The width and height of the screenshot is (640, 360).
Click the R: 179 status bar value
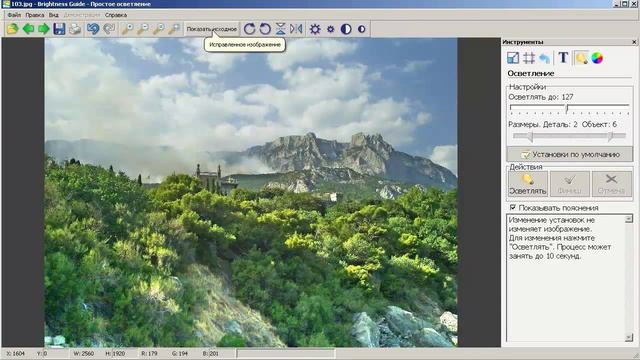[149, 353]
